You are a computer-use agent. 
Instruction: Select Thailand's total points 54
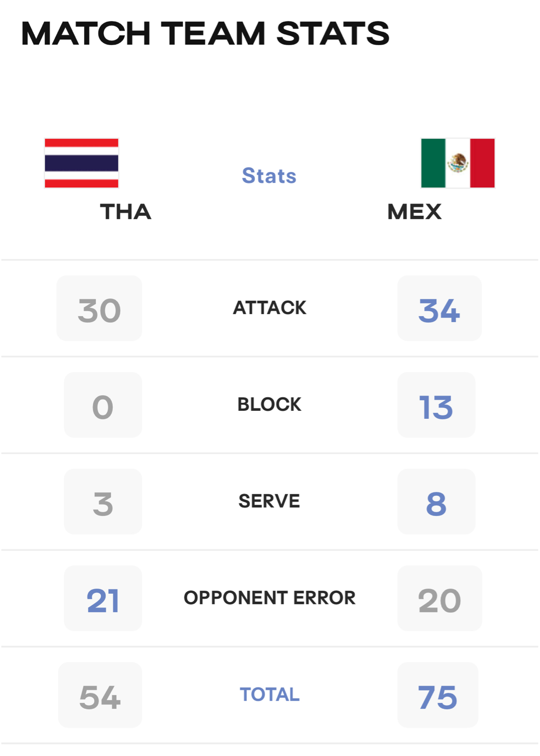[100, 695]
